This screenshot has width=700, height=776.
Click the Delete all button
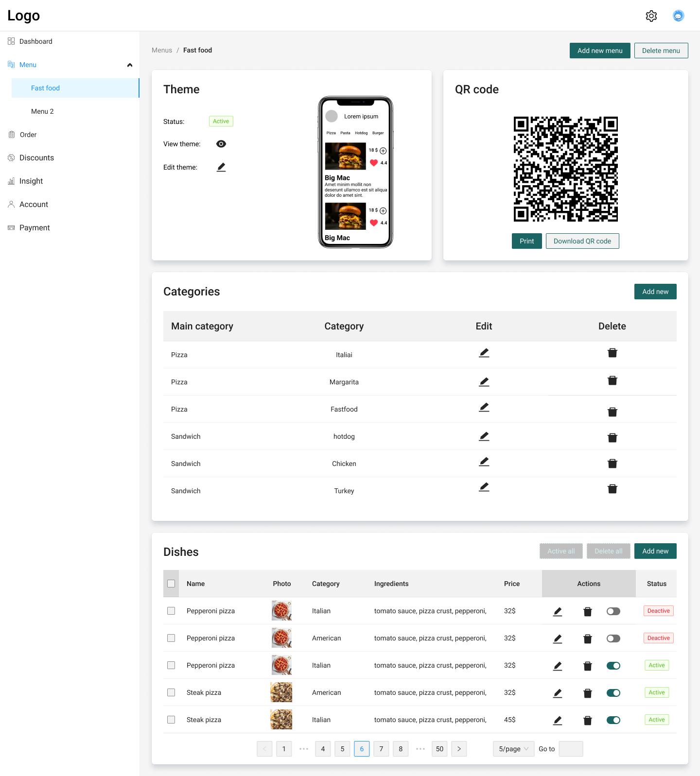(x=609, y=551)
